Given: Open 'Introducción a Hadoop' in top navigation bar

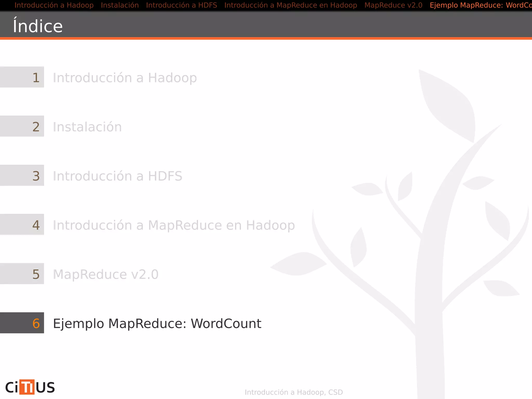Looking at the screenshot, I should click(x=54, y=5).
